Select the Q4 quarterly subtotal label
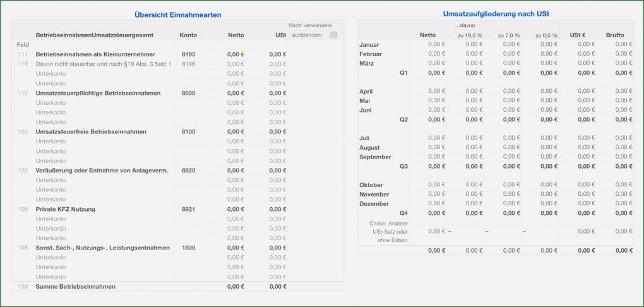 pyautogui.click(x=403, y=213)
